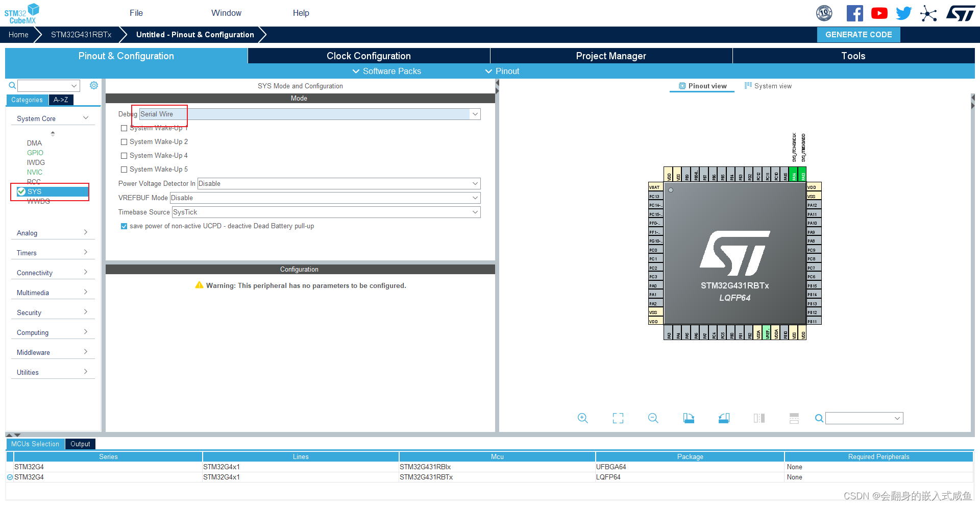Rotate the chip counter-clockwise
This screenshot has width=980, height=506.
(724, 418)
